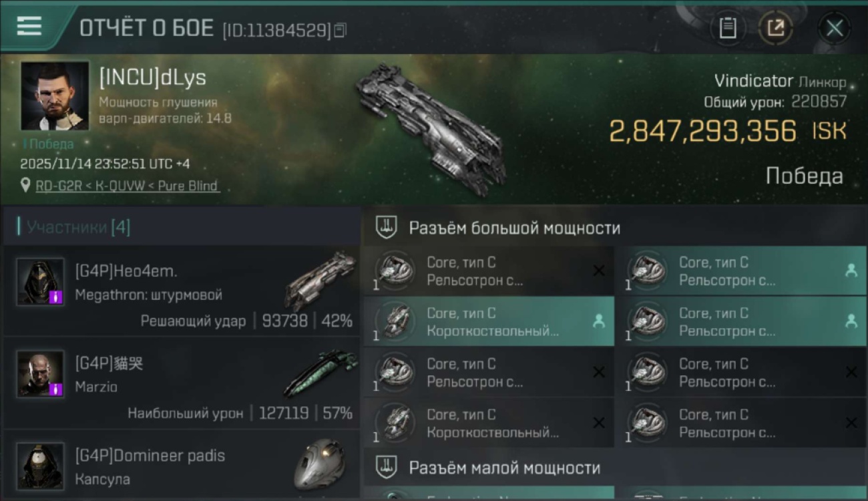Copy the battle report ID with copy icon
The width and height of the screenshot is (868, 501).
[x=341, y=30]
